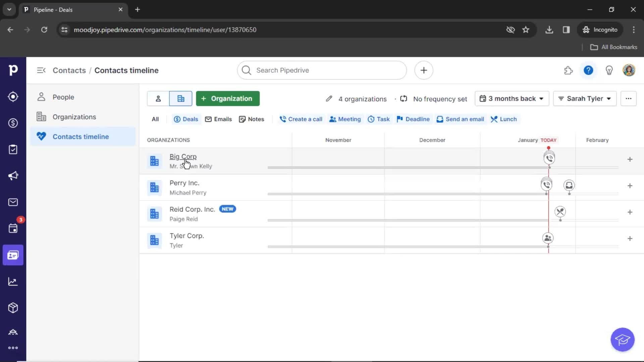Toggle the People view icon
The image size is (644, 362).
(158, 98)
